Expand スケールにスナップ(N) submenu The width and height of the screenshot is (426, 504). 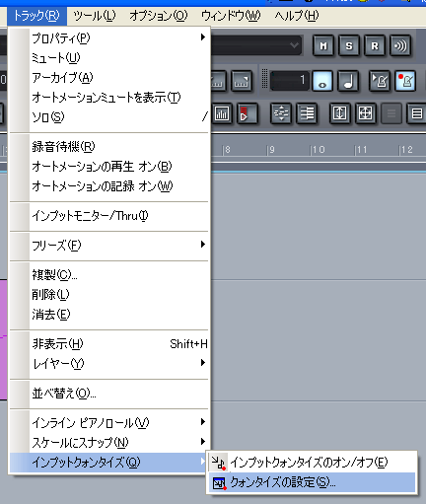(x=109, y=442)
